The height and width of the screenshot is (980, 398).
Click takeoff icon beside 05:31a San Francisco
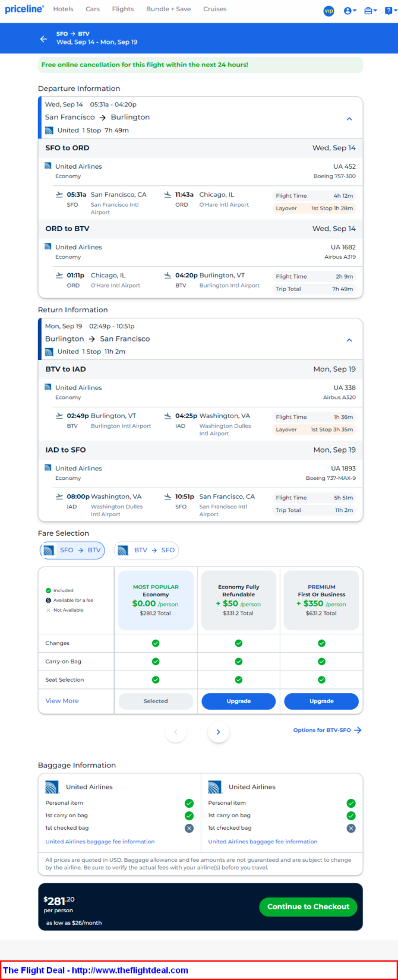tap(59, 194)
